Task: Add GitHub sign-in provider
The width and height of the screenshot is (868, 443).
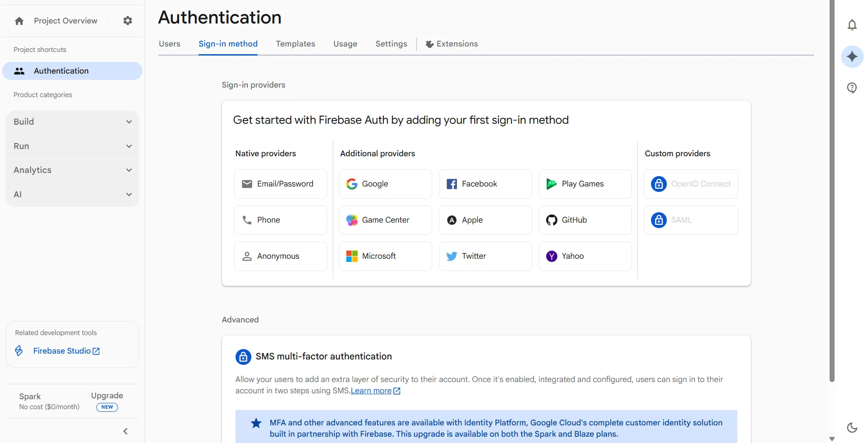Action: (x=585, y=220)
